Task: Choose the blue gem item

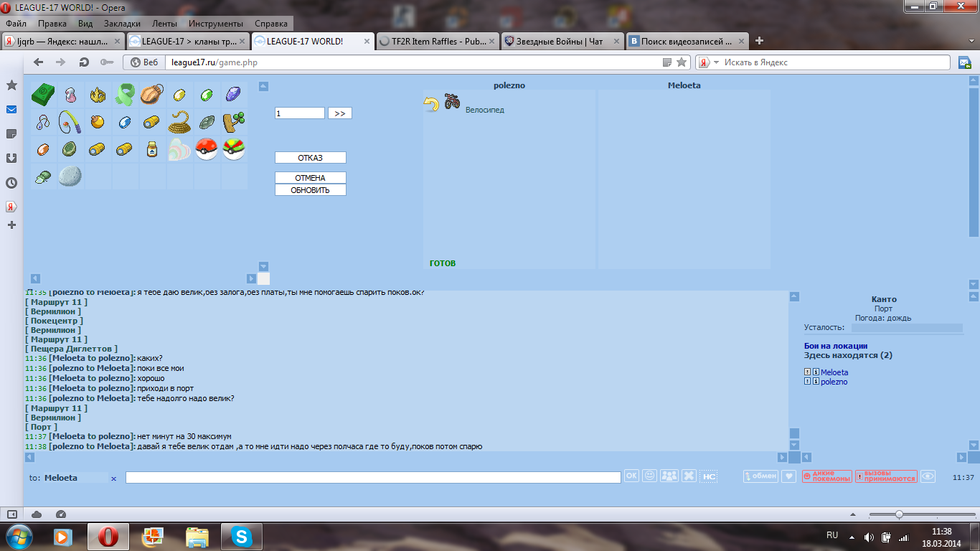Action: pyautogui.click(x=125, y=122)
